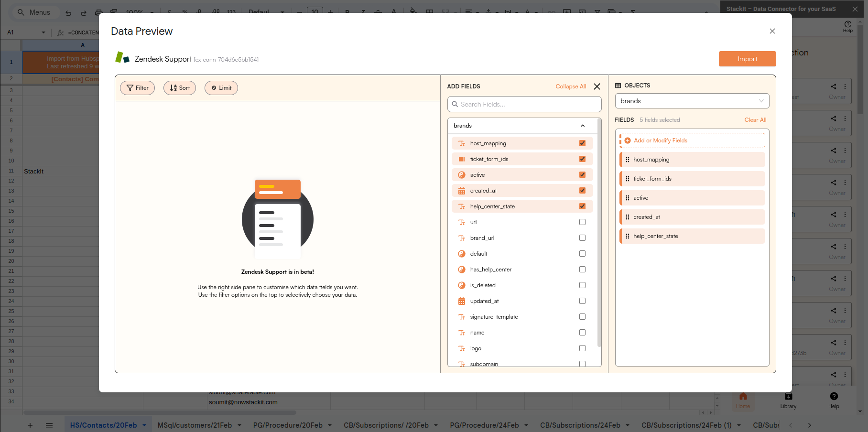
Task: Switch to PG/Procedure/20Feb sheet tab
Action: point(288,425)
